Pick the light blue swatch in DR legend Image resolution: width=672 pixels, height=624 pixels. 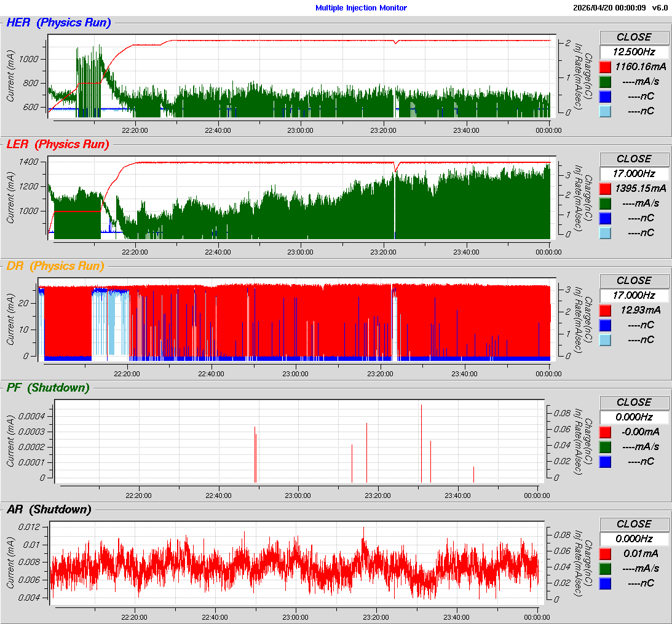605,340
